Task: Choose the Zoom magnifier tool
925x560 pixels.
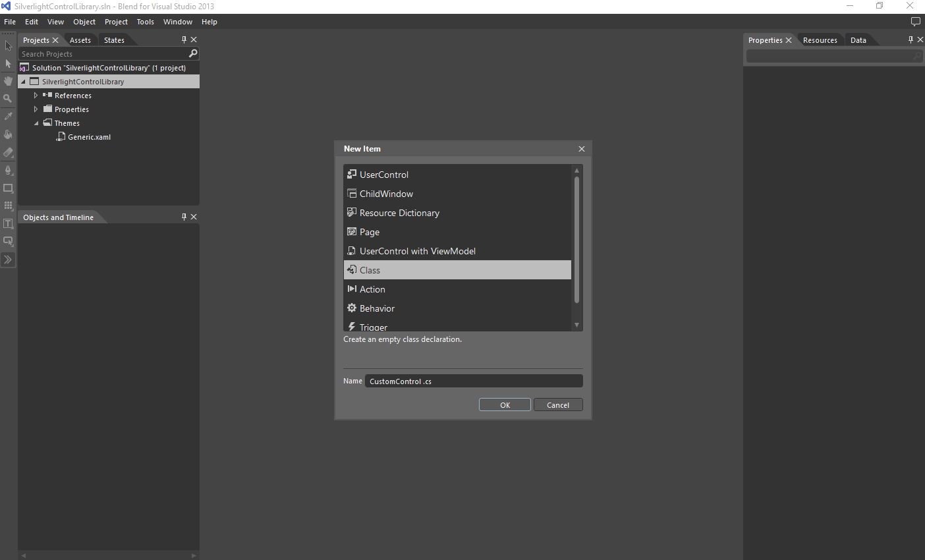Action: pos(8,99)
